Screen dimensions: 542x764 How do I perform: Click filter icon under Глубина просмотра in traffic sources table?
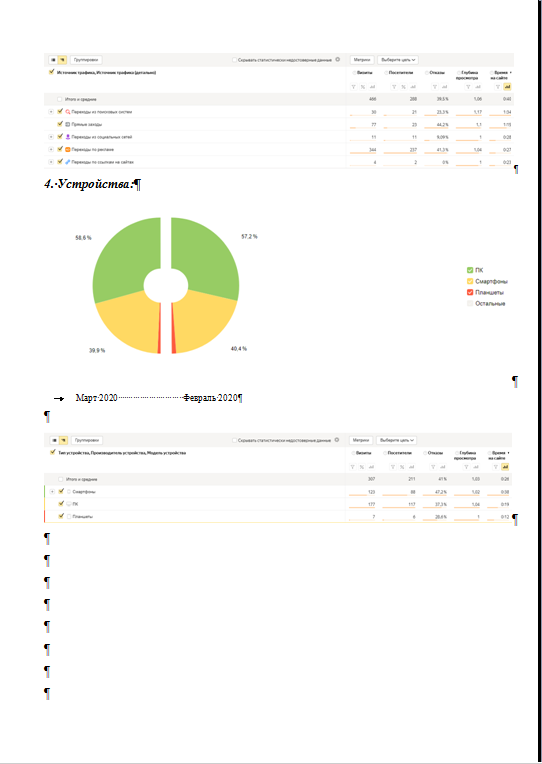[468, 87]
